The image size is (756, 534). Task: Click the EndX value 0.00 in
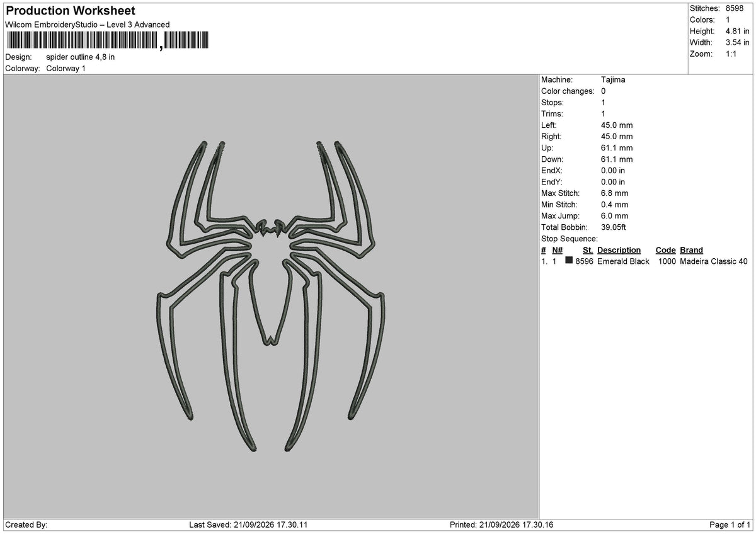pyautogui.click(x=613, y=171)
